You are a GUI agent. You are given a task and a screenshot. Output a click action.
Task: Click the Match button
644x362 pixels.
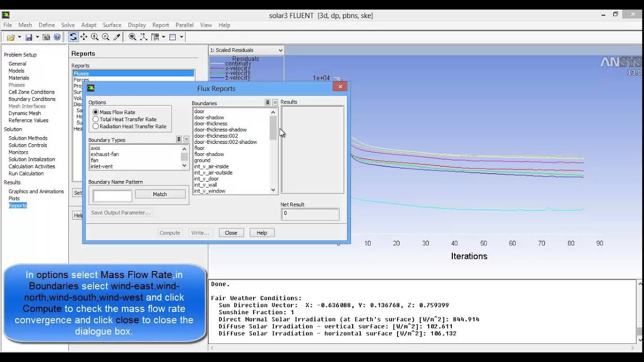coord(160,194)
